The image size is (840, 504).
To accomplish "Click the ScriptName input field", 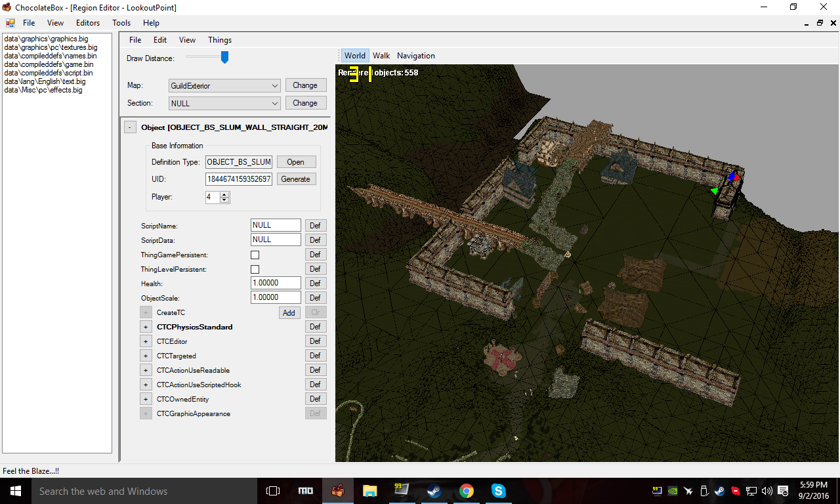I will [276, 226].
